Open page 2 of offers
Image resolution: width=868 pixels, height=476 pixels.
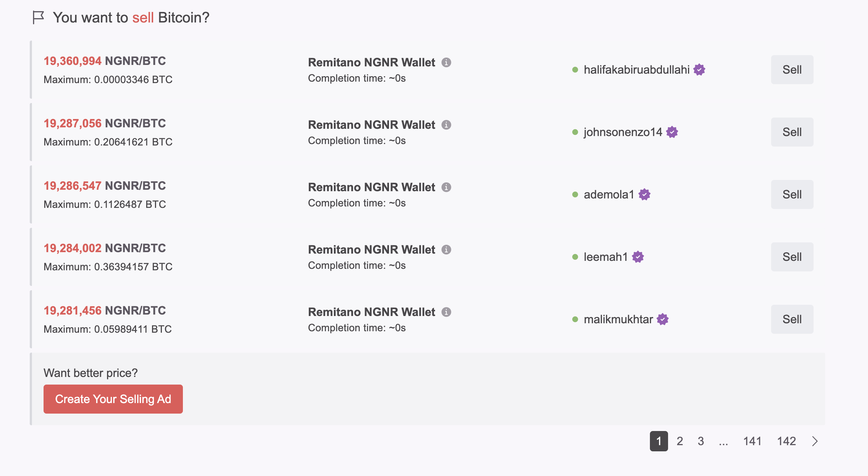(x=680, y=441)
